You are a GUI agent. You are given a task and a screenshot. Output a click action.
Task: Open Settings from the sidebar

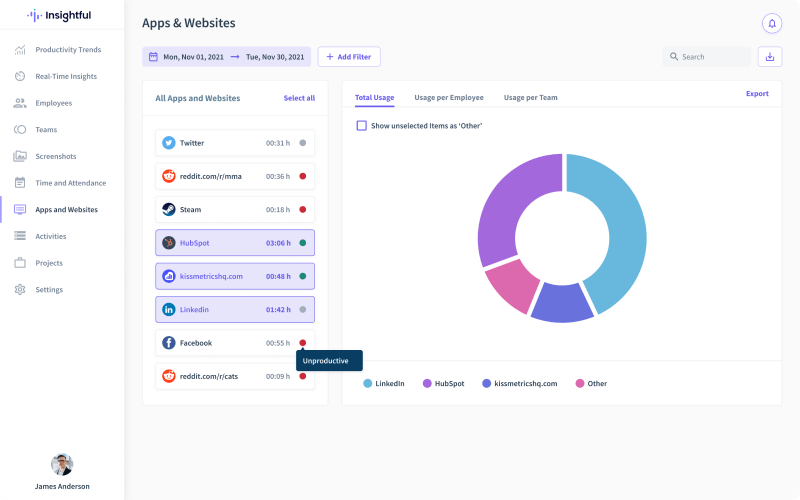pyautogui.click(x=49, y=290)
